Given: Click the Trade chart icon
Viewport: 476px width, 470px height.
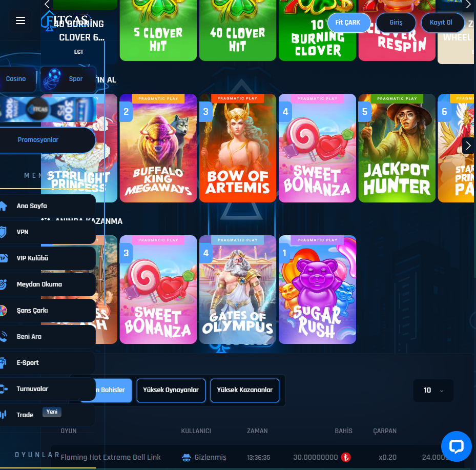Looking at the screenshot, I should (3, 415).
